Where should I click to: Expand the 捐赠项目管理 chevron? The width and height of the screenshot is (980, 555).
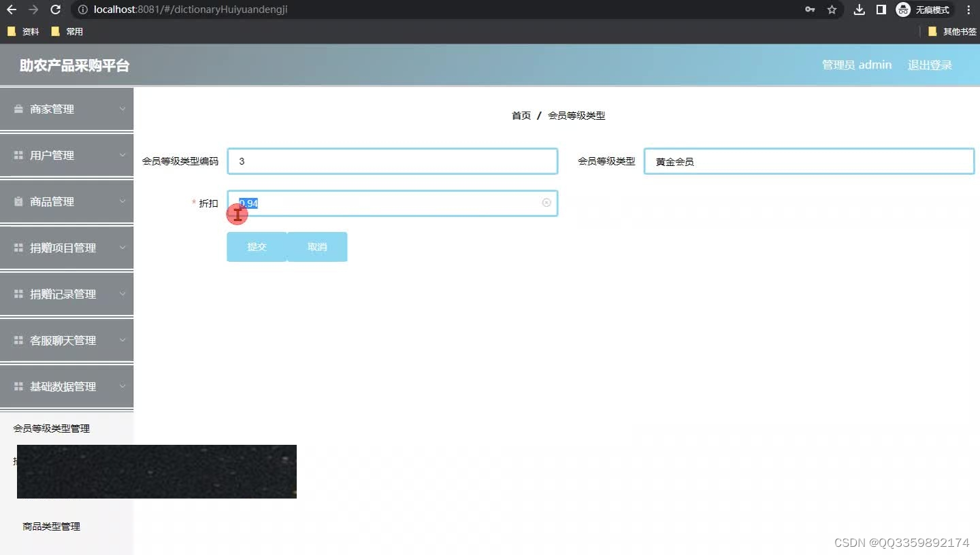[122, 247]
